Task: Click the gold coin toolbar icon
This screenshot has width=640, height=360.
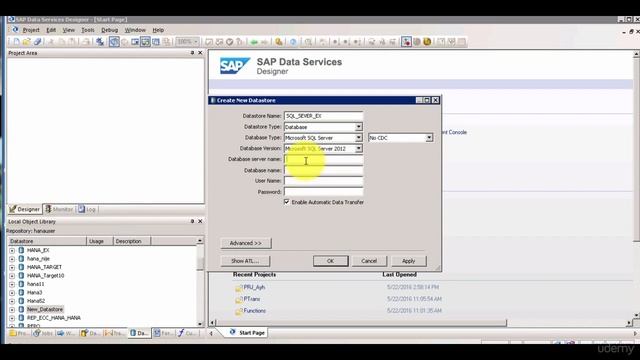Action: click(x=427, y=42)
